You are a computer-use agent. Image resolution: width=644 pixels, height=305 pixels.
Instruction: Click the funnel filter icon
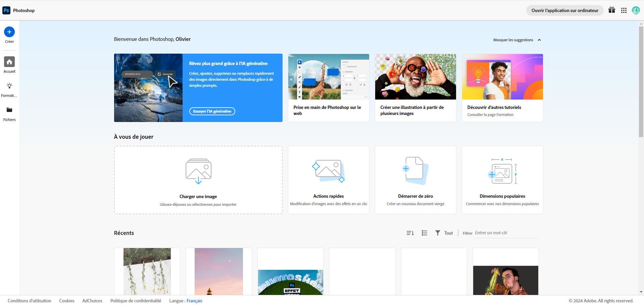point(438,233)
